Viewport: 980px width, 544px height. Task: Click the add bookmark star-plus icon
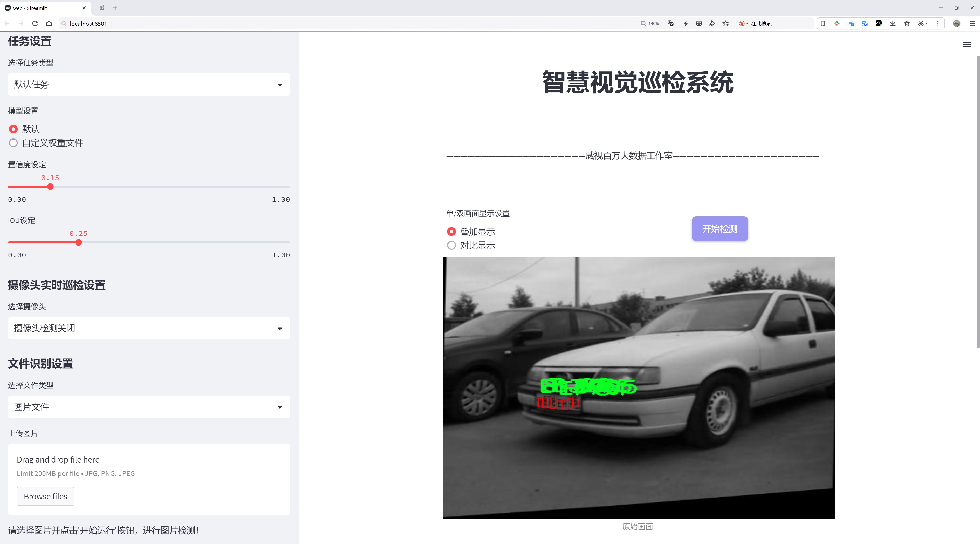click(x=726, y=24)
